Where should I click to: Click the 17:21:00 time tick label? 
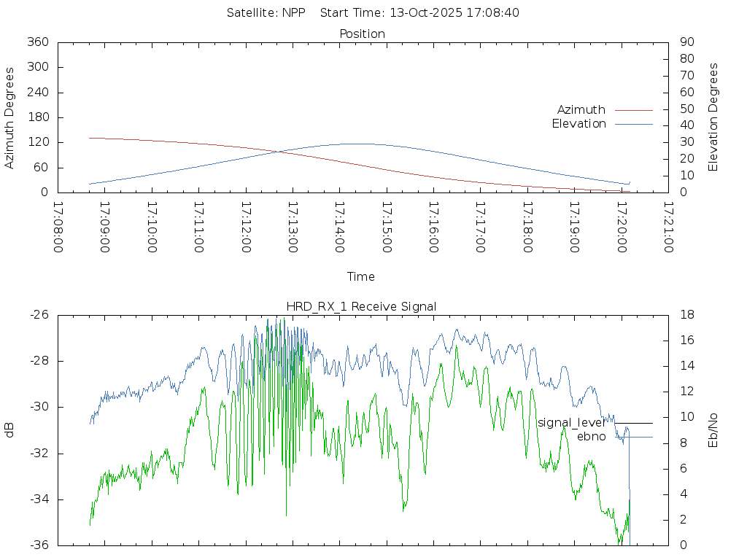(667, 227)
